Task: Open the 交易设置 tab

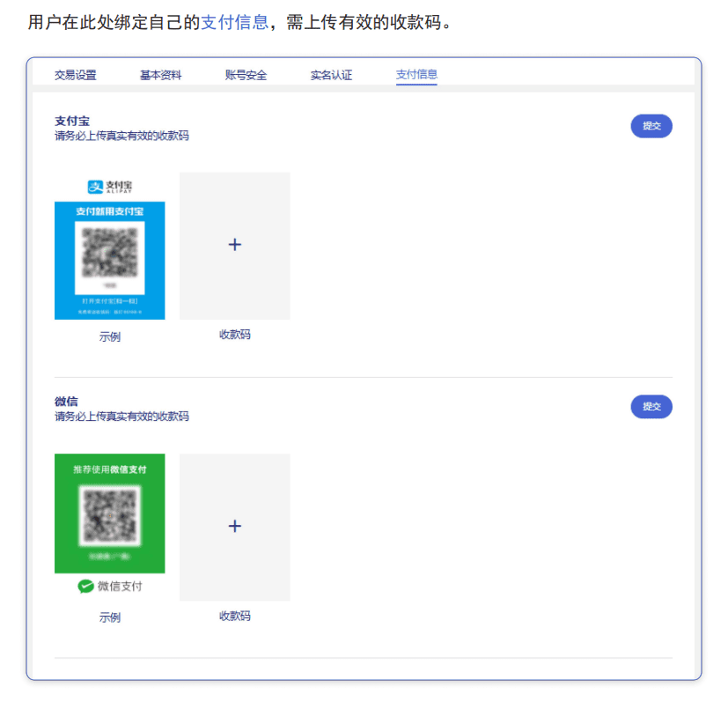Action: [x=75, y=75]
